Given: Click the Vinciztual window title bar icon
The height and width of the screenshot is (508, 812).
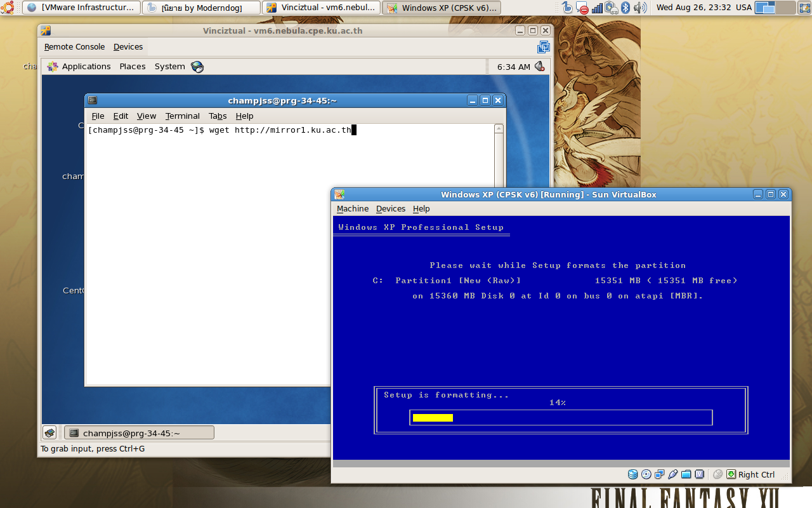Looking at the screenshot, I should [x=46, y=30].
